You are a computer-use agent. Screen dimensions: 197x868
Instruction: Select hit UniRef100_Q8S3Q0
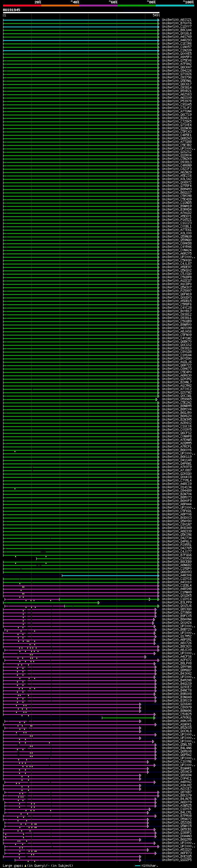[x=176, y=609]
